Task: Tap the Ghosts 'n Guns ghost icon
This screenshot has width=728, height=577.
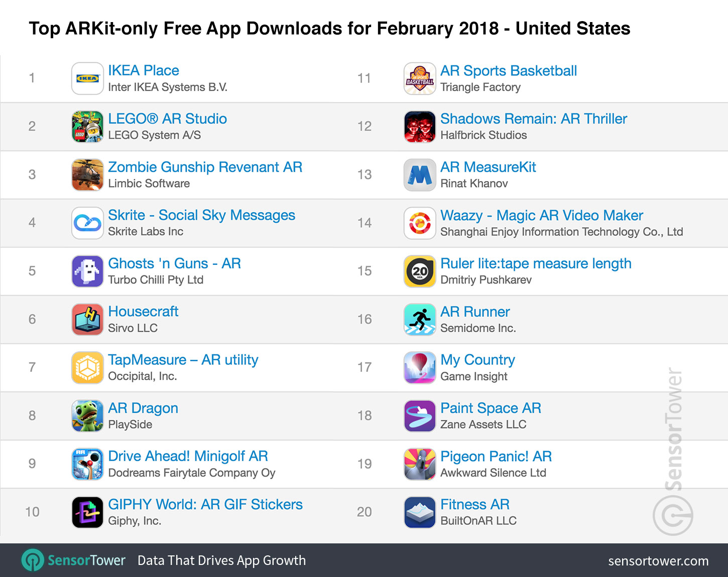Action: 87,271
